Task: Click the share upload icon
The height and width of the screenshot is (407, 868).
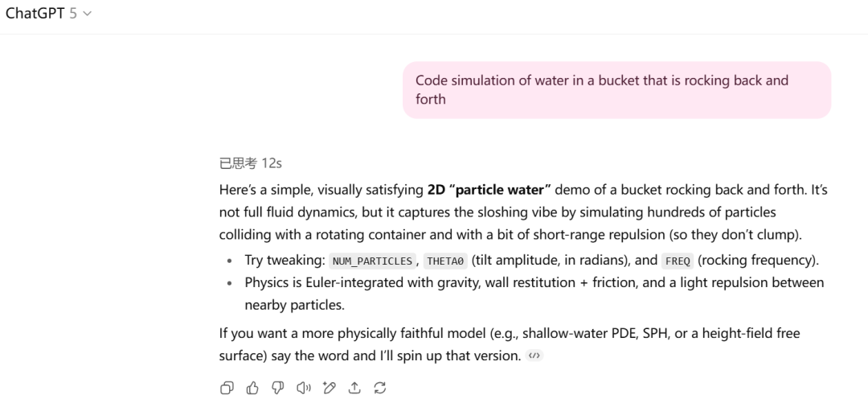Action: pos(354,388)
